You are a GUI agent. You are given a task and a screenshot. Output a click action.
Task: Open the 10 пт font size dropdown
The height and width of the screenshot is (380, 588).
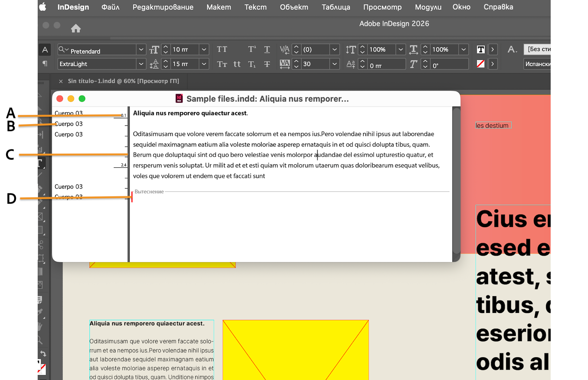point(204,50)
